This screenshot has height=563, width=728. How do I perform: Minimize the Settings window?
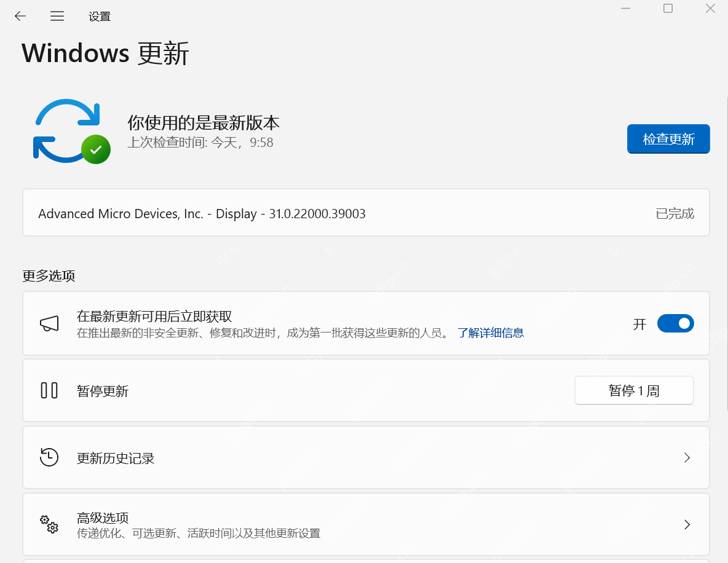click(x=625, y=9)
